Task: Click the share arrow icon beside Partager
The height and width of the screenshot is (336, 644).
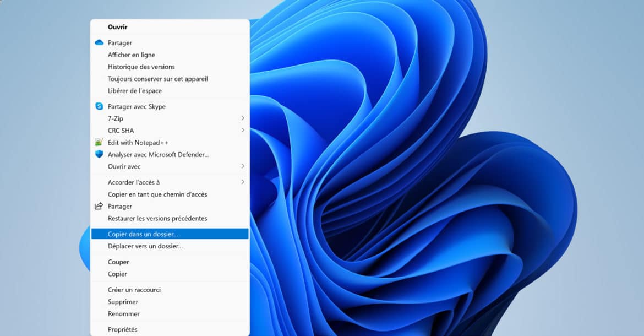Action: coord(99,206)
